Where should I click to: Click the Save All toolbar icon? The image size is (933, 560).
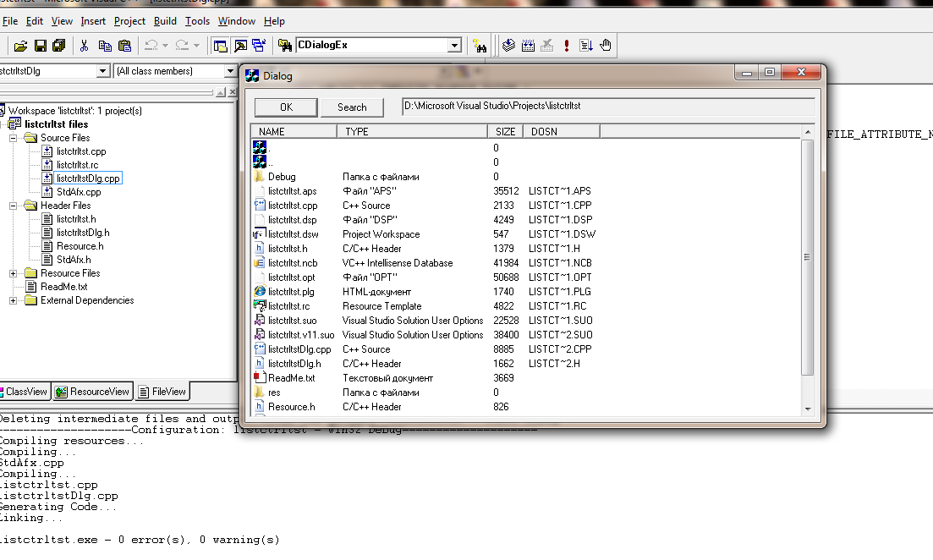58,46
